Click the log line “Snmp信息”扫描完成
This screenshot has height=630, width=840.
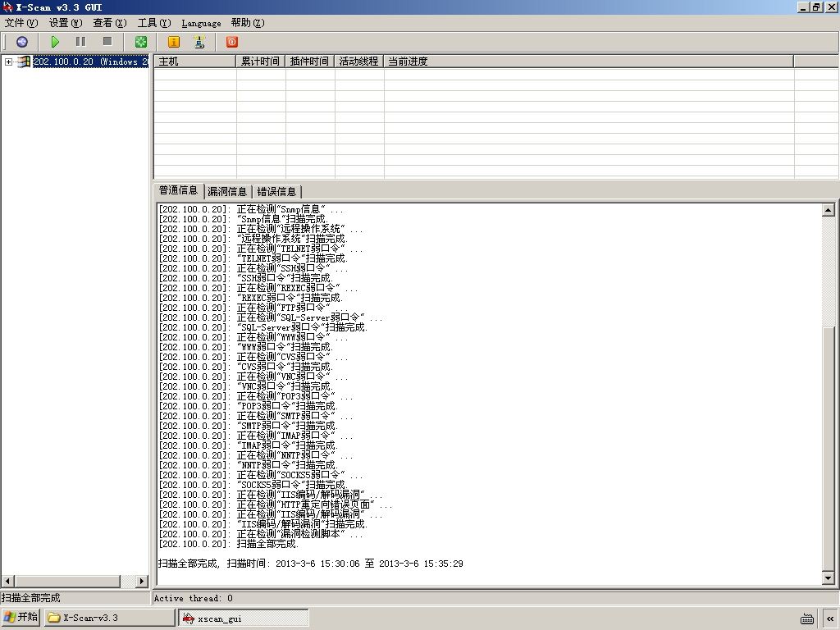(x=243, y=219)
